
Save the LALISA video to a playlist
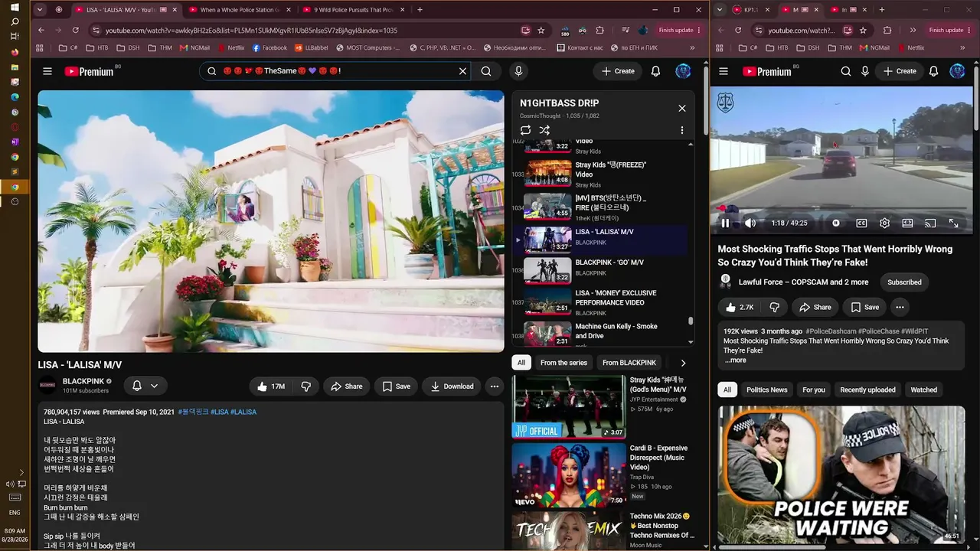pyautogui.click(x=396, y=386)
